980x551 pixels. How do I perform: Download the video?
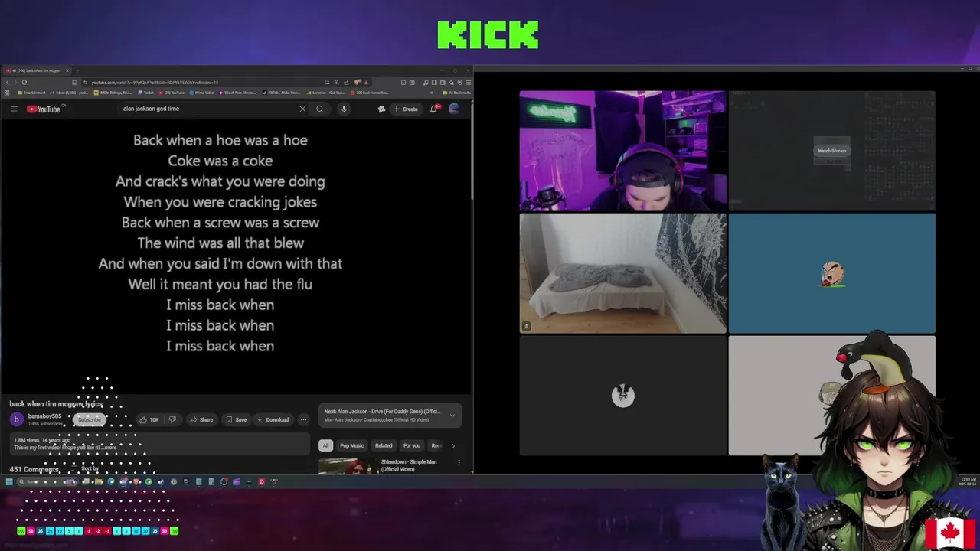click(x=273, y=419)
